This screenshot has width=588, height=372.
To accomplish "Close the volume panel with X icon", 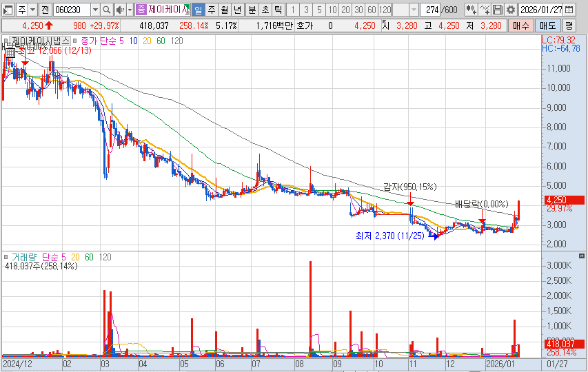I will pyautogui.click(x=582, y=256).
